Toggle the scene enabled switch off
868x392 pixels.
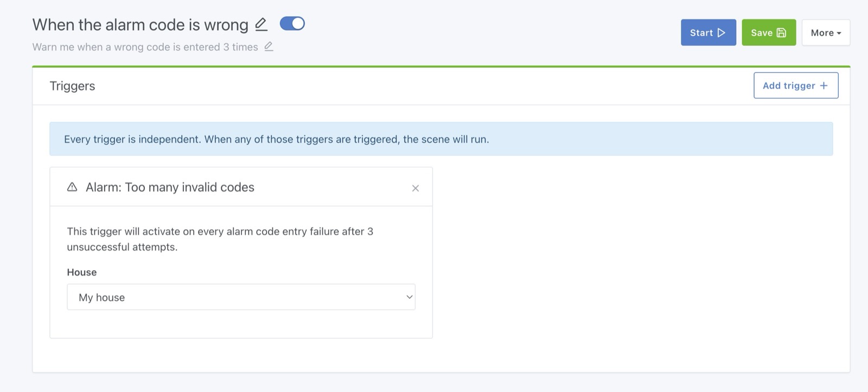pyautogui.click(x=292, y=23)
